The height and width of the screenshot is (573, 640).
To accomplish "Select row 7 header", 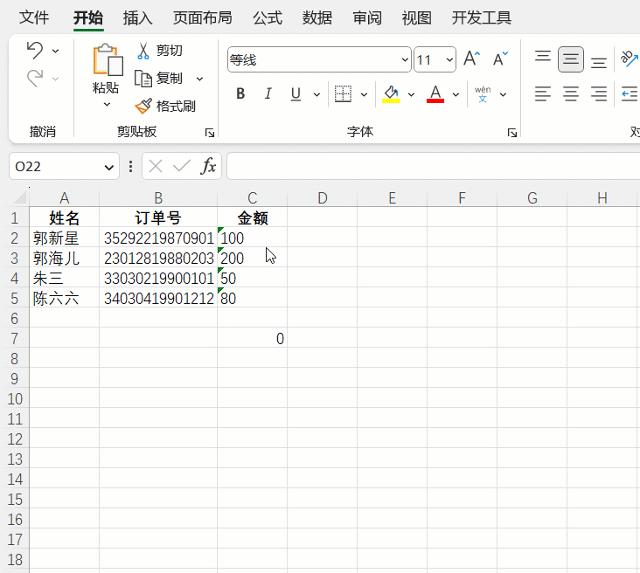I will coord(15,338).
